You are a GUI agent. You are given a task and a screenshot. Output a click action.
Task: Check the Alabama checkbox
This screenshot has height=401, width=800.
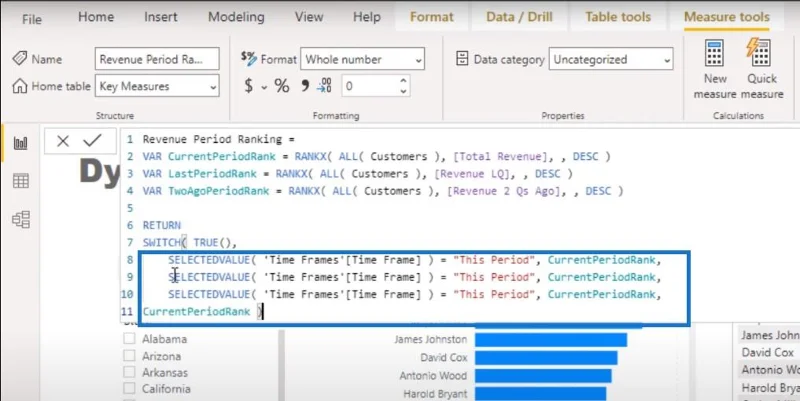point(130,339)
